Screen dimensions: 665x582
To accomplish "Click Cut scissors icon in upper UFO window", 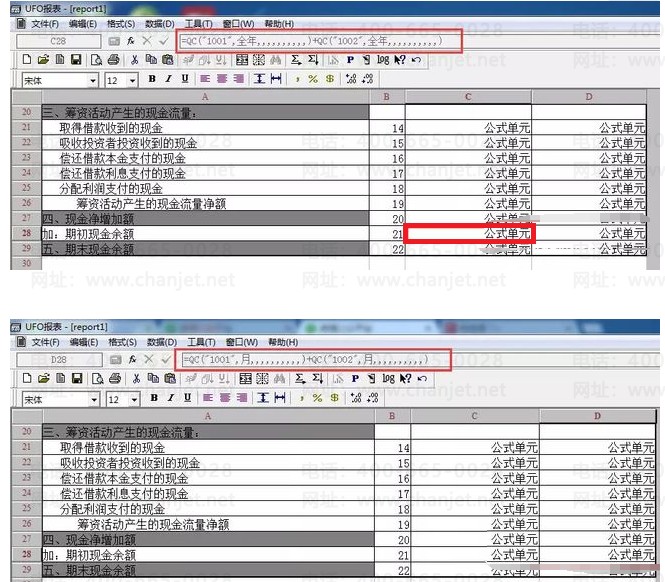I will (x=134, y=60).
